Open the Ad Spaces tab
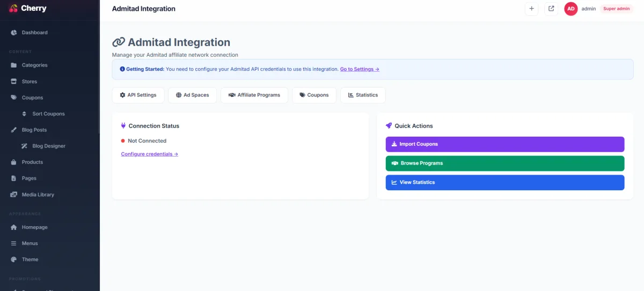Viewport: 644px width, 291px height. click(x=192, y=95)
